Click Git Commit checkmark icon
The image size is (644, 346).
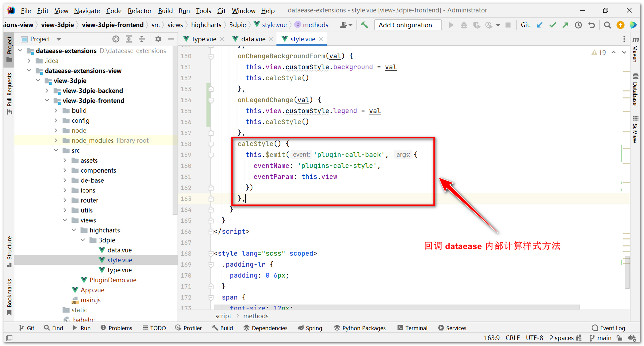point(552,25)
